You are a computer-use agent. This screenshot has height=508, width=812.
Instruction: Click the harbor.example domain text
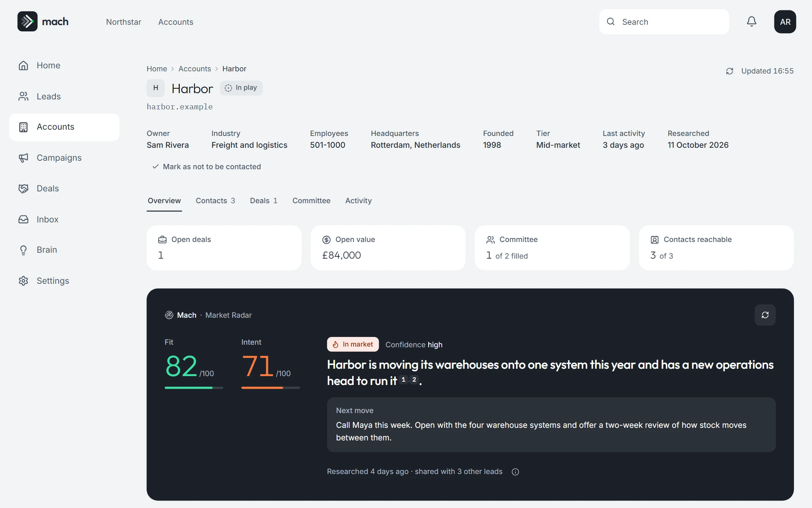point(180,107)
